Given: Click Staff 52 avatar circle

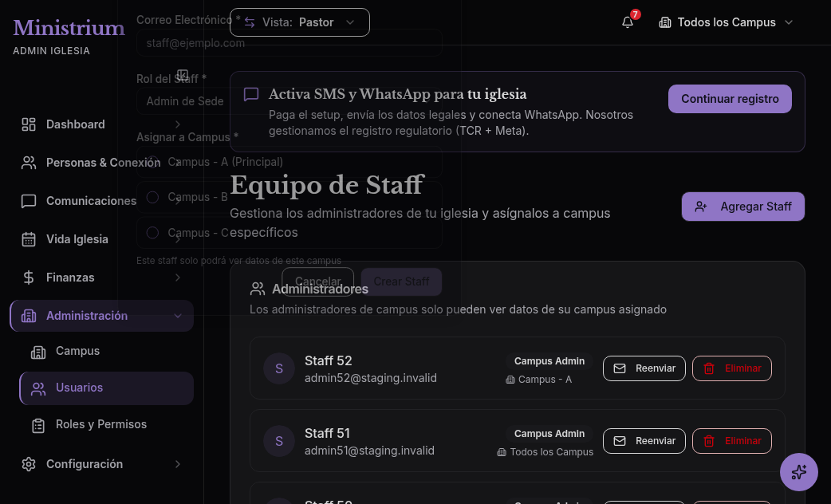Looking at the screenshot, I should [279, 368].
